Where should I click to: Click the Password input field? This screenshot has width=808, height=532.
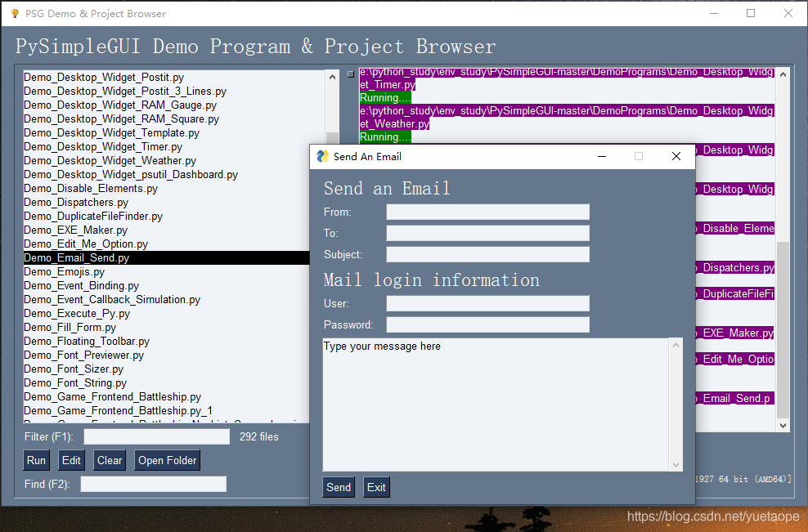coord(487,324)
